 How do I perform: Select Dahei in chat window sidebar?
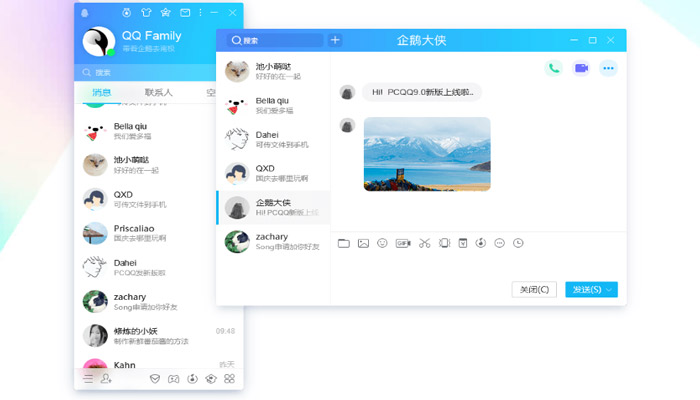(x=273, y=140)
